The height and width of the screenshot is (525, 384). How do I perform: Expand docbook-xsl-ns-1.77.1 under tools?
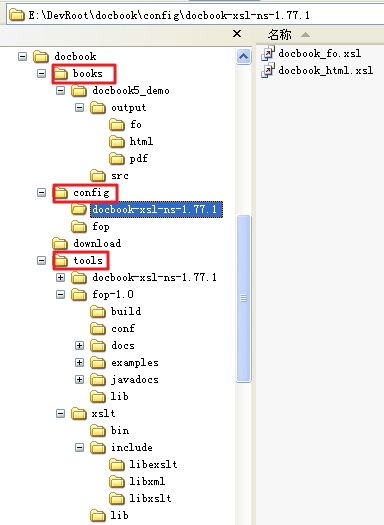[61, 278]
